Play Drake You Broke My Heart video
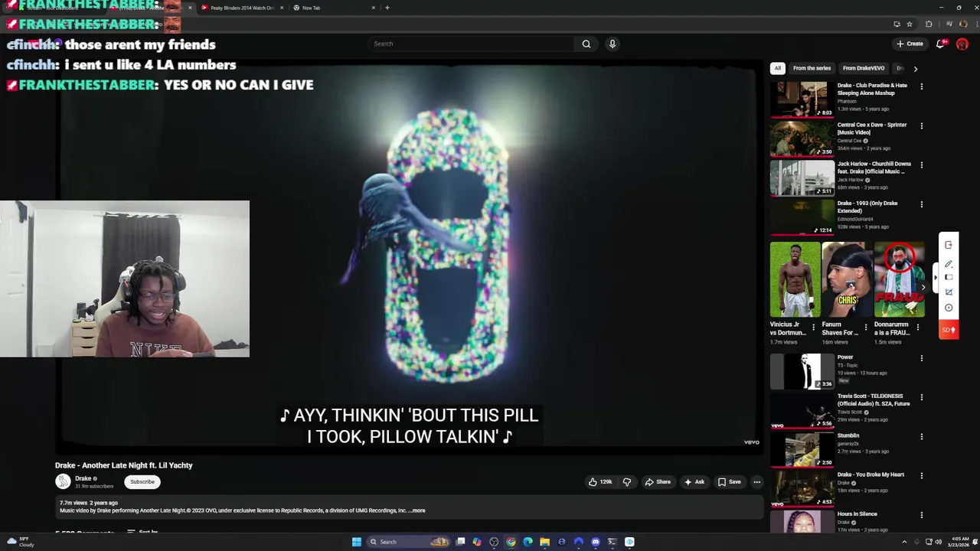Image resolution: width=980 pixels, height=551 pixels. tap(802, 488)
